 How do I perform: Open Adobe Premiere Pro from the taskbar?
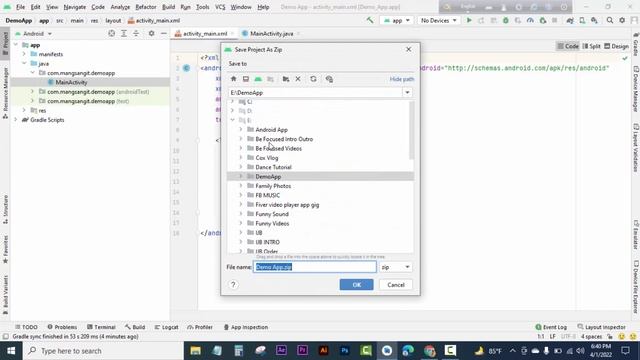click(x=302, y=351)
